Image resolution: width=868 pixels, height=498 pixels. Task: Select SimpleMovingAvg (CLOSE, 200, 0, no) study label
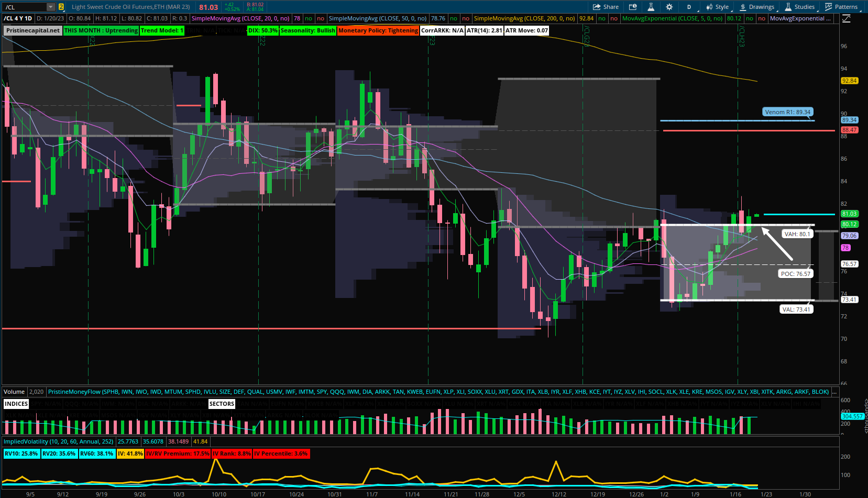point(524,18)
